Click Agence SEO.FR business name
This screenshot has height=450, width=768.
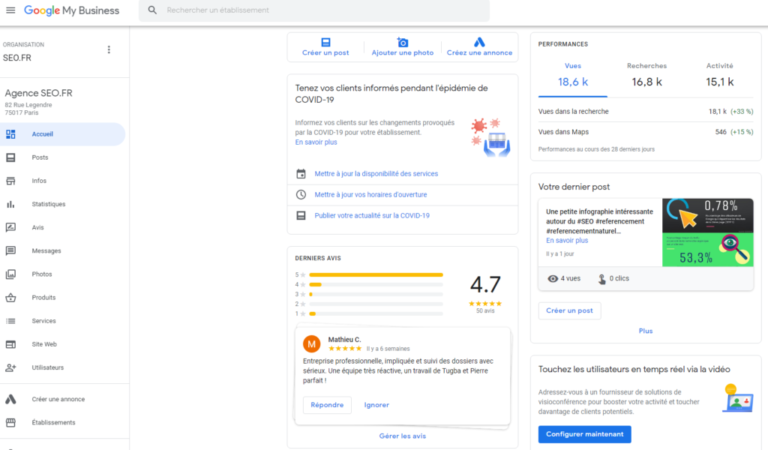[39, 93]
